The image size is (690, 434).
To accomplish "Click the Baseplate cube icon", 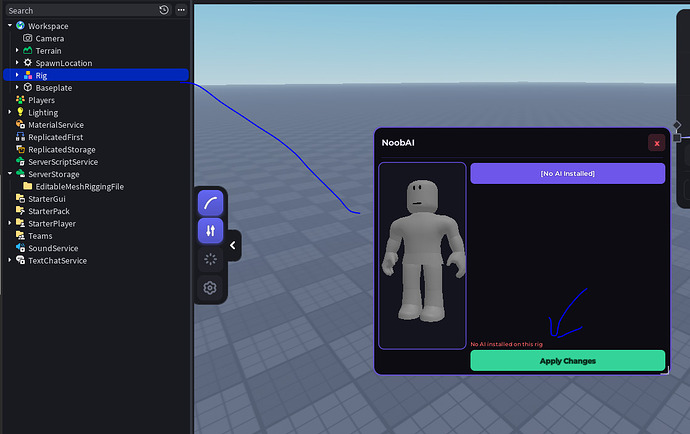I will click(x=28, y=87).
